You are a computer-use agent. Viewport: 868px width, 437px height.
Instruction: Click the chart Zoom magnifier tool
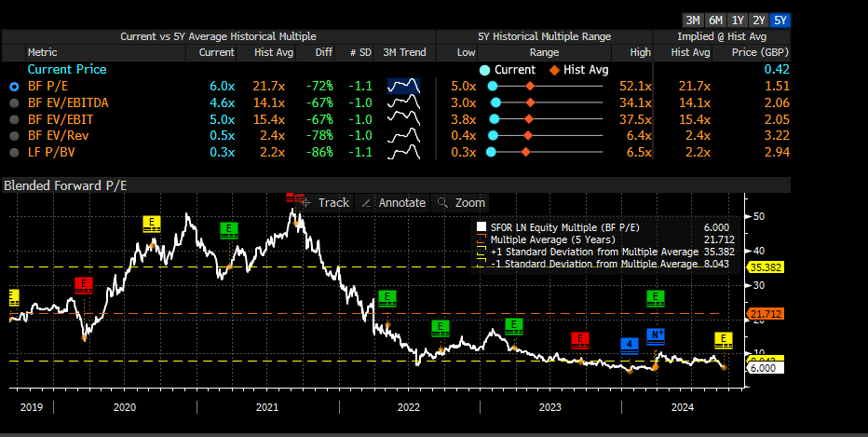[x=461, y=203]
